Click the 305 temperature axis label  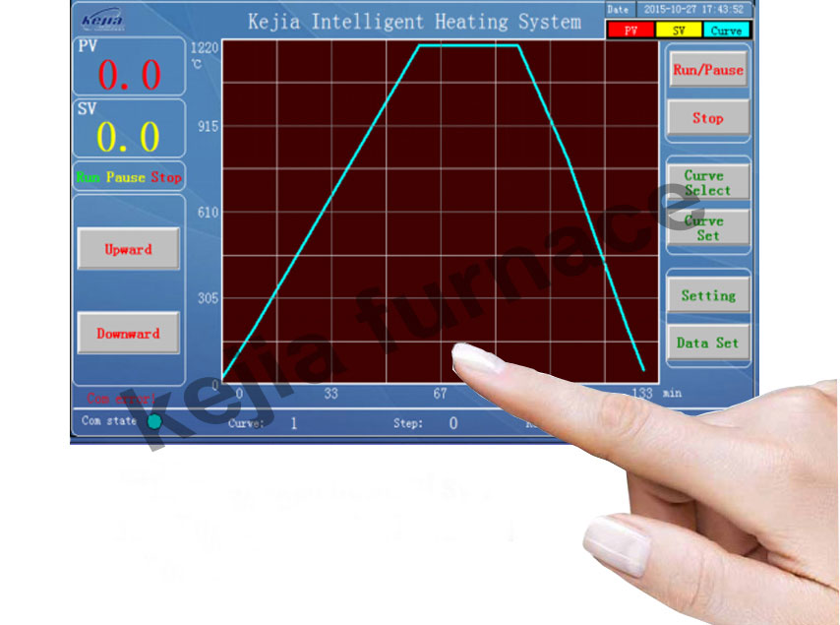[208, 298]
